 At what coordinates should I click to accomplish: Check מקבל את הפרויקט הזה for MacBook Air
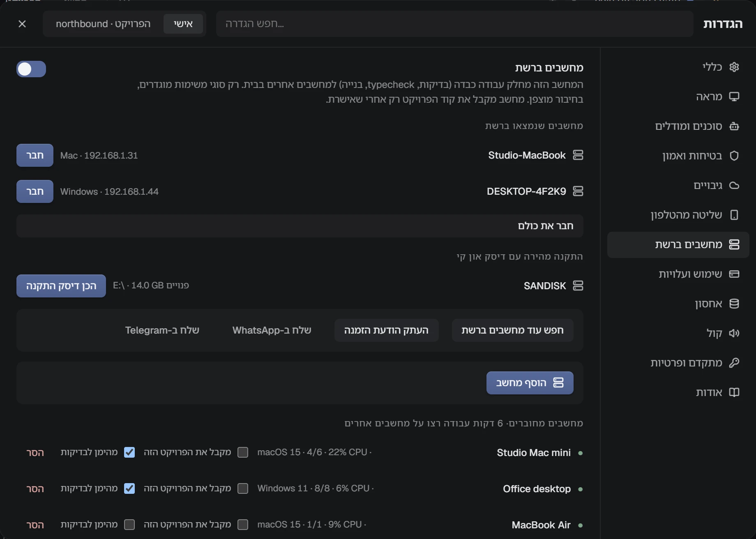point(243,525)
